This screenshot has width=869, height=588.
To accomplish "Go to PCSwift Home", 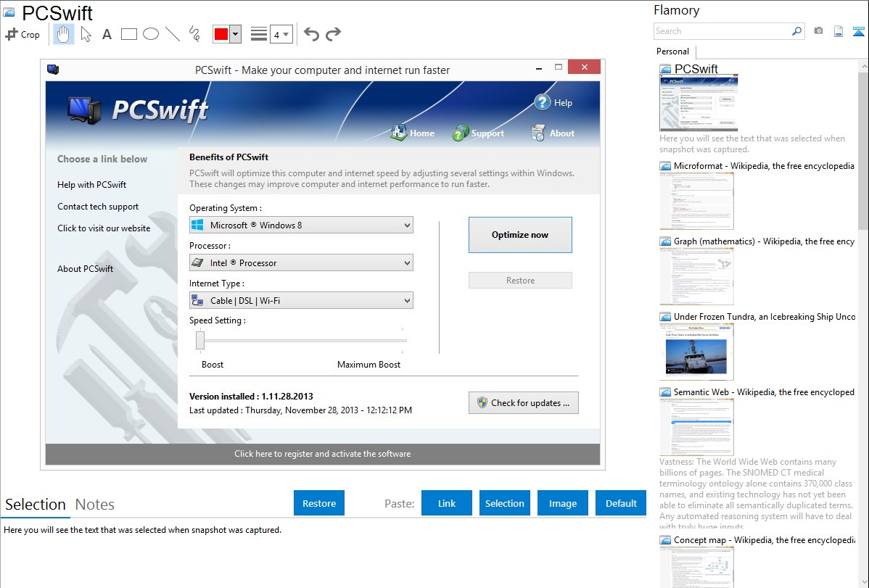I will click(412, 133).
